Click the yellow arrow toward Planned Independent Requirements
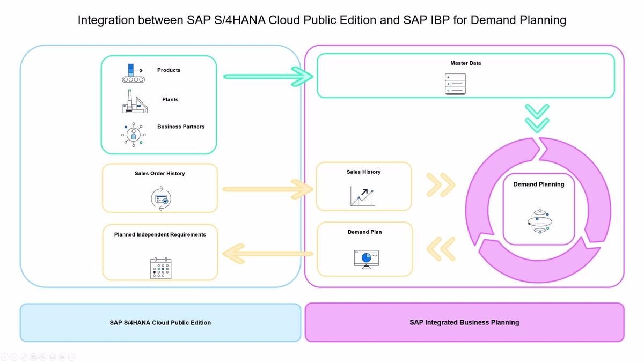644x362 pixels. [268, 253]
